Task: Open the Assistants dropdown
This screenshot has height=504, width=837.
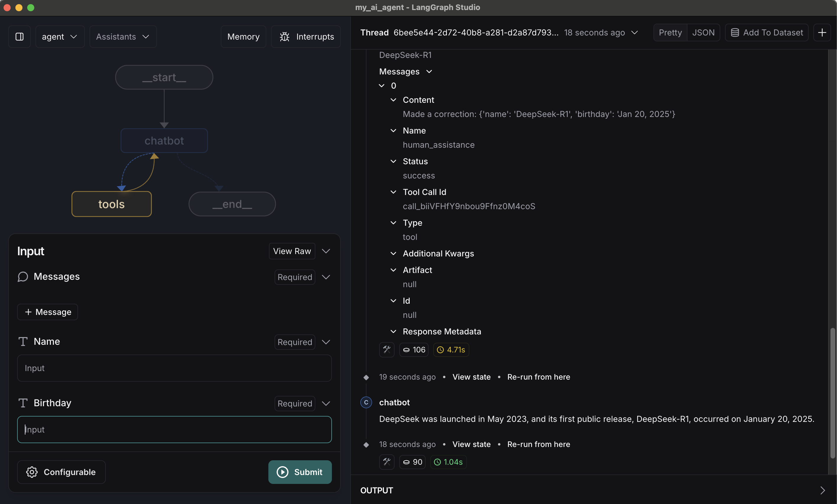Action: click(x=123, y=36)
